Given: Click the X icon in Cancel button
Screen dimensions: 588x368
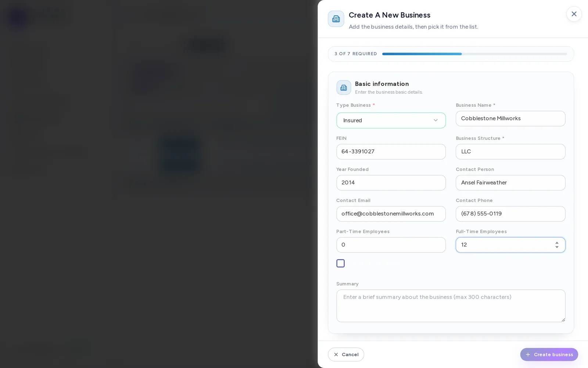Looking at the screenshot, I should 336,354.
